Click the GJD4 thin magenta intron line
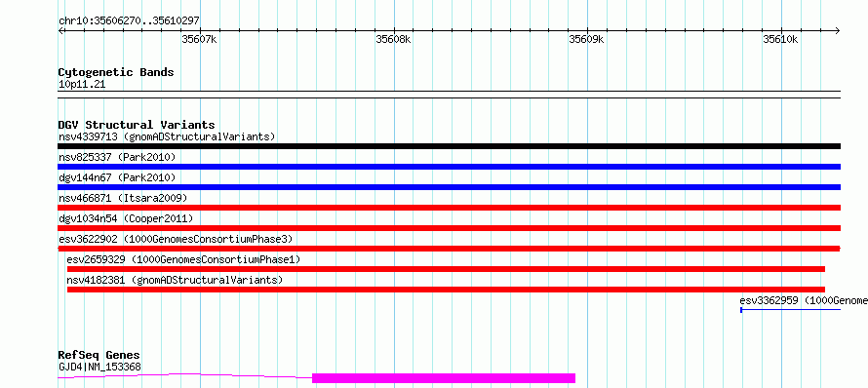 click(185, 375)
